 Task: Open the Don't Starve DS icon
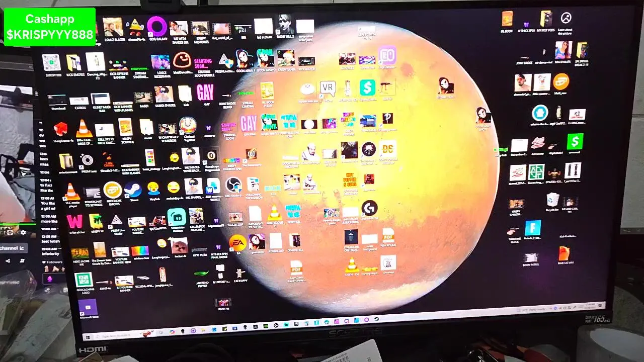[388, 151]
